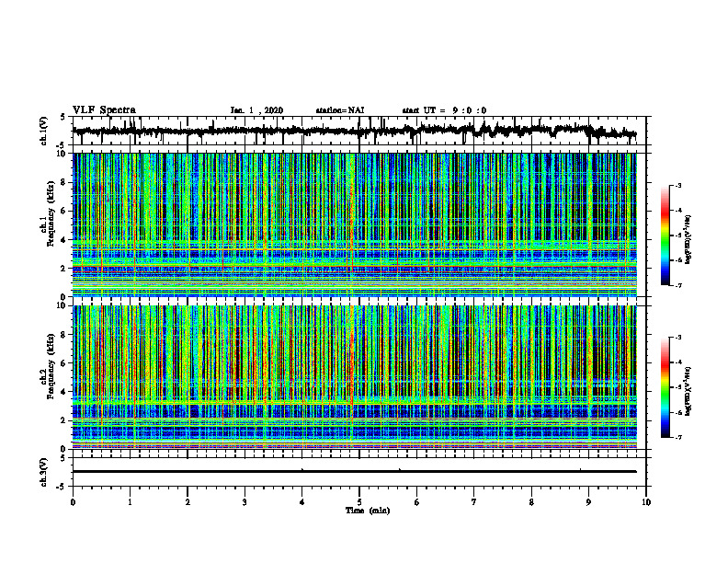
Task: Click the ch.1 voltage waveform trace
Action: (354, 131)
